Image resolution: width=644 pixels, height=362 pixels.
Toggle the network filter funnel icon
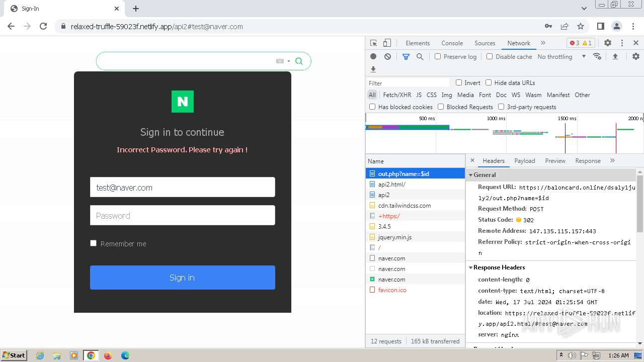(x=406, y=57)
